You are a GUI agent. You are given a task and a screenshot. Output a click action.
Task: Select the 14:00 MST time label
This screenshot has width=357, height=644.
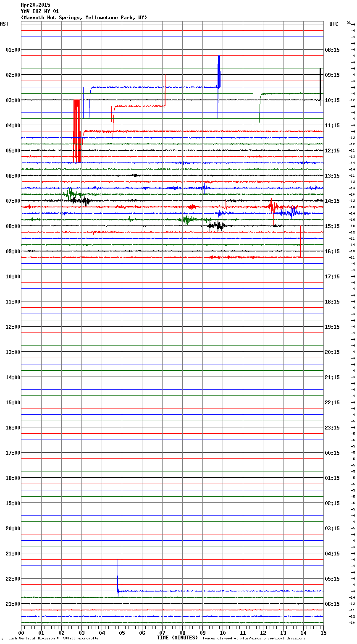point(13,377)
